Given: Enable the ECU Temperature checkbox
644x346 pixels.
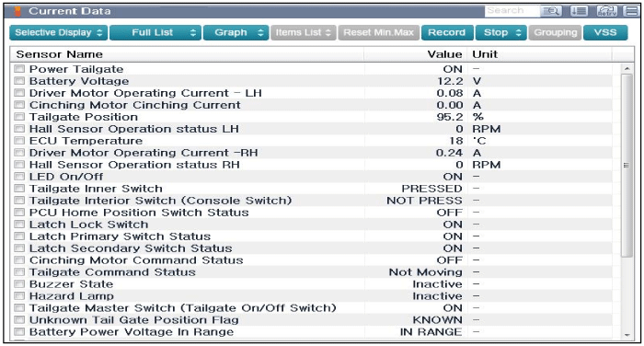Looking at the screenshot, I should coord(19,141).
